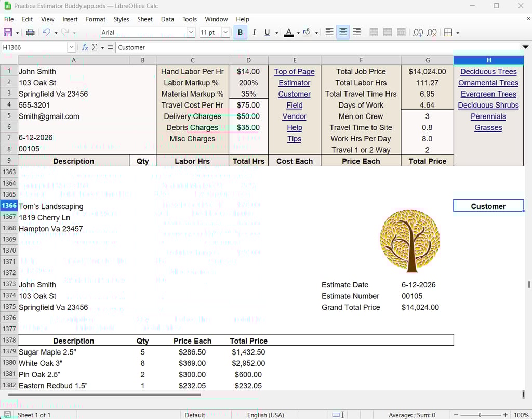The width and height of the screenshot is (532, 419).
Task: Click the Select Sum icon in the formula bar
Action: (x=95, y=47)
